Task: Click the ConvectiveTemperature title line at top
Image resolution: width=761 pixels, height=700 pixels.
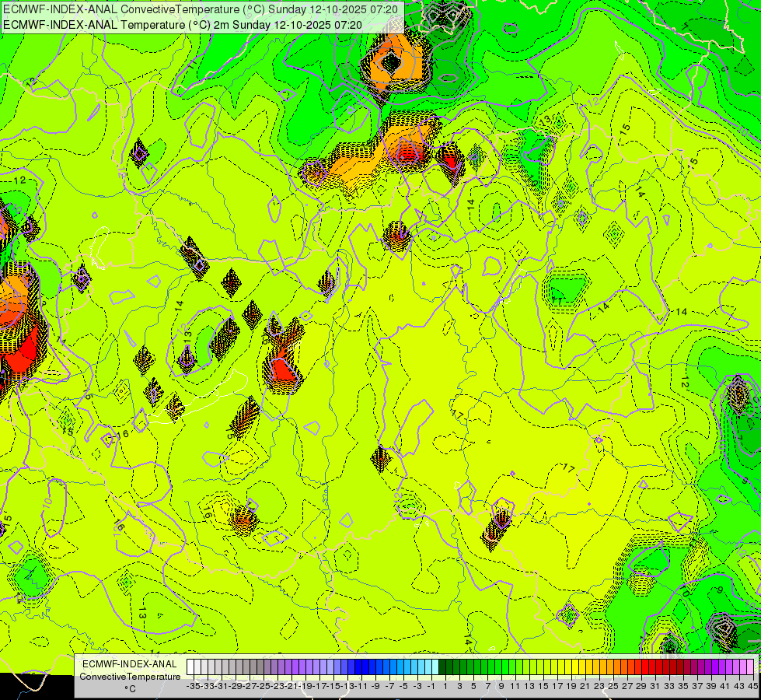Action: point(201,9)
